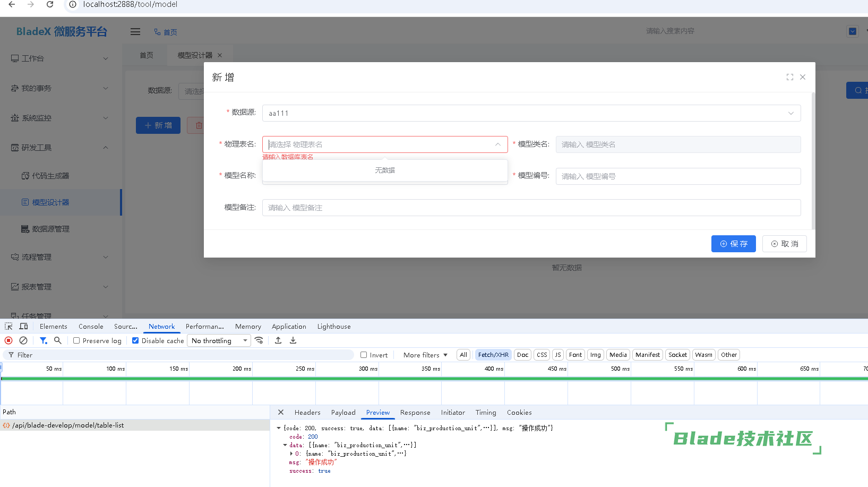868x487 pixels.
Task: Check the Invert filter checkbox
Action: click(x=364, y=355)
